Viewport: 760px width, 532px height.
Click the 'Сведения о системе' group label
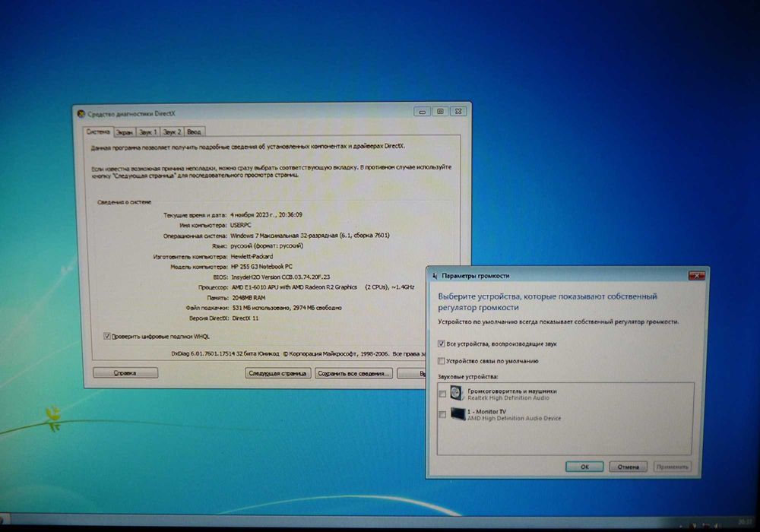pos(124,202)
